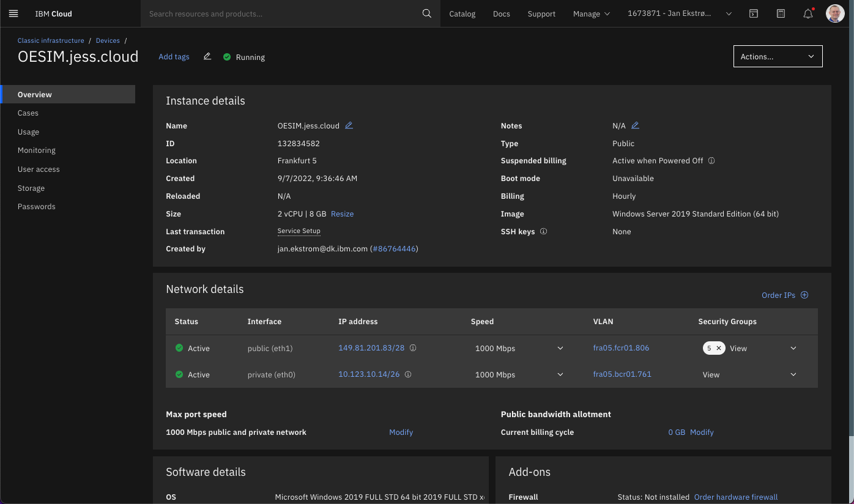Screen dimensions: 854x504
Task: Click info icon beside SSH keys
Action: [x=543, y=232]
